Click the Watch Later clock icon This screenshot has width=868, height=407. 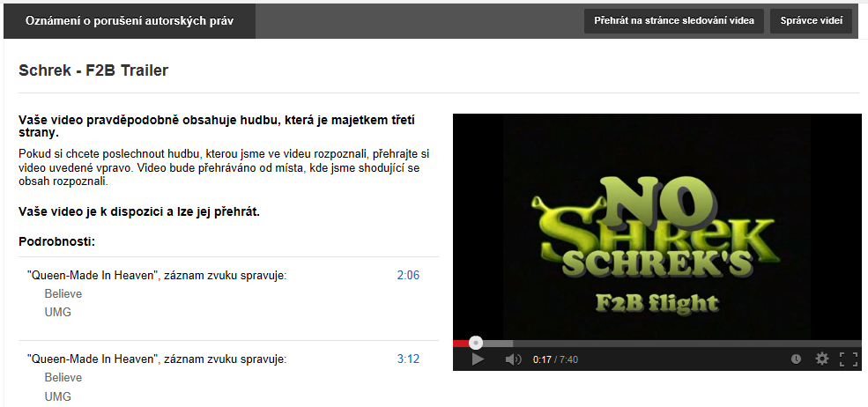(796, 359)
